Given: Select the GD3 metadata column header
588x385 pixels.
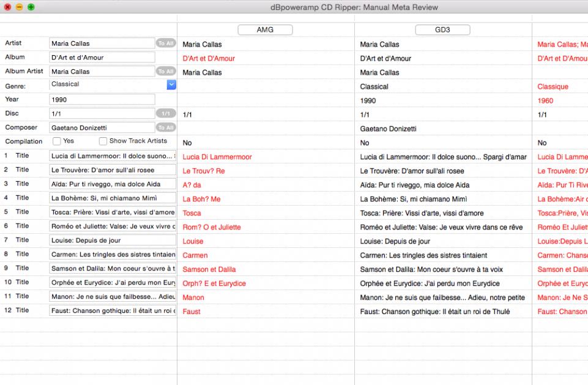Looking at the screenshot, I should tap(442, 30).
